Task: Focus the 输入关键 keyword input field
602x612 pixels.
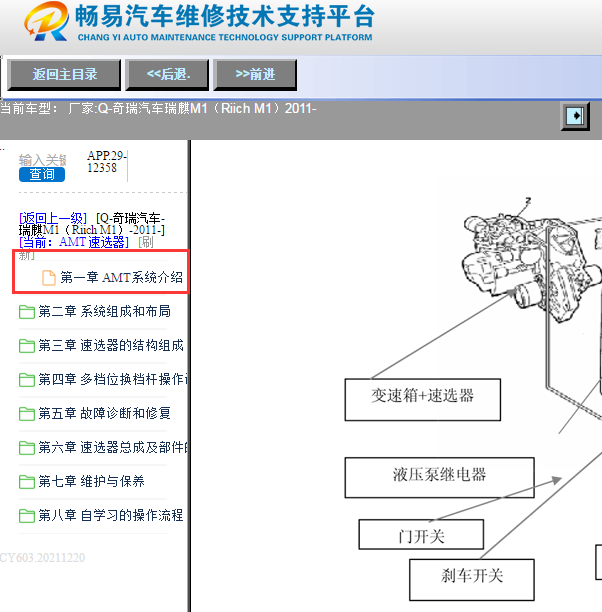Action: tap(43, 160)
